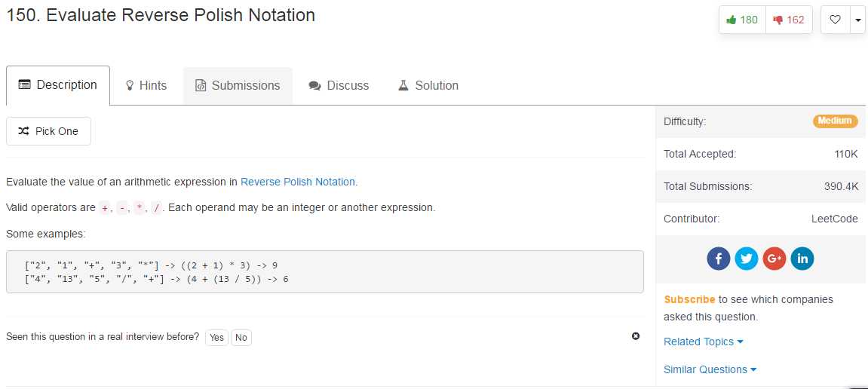The image size is (868, 389).
Task: Answer Yes to seen in interview
Action: point(216,338)
